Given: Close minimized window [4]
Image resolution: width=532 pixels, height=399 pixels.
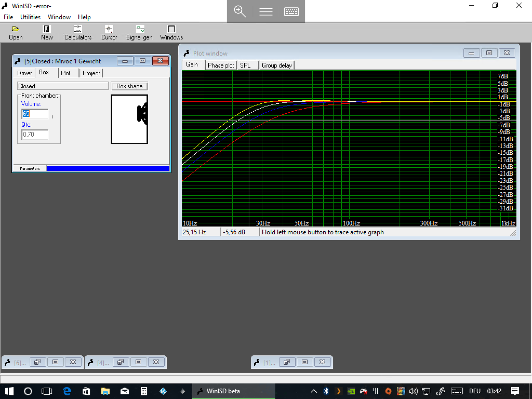Looking at the screenshot, I should (x=156, y=362).
